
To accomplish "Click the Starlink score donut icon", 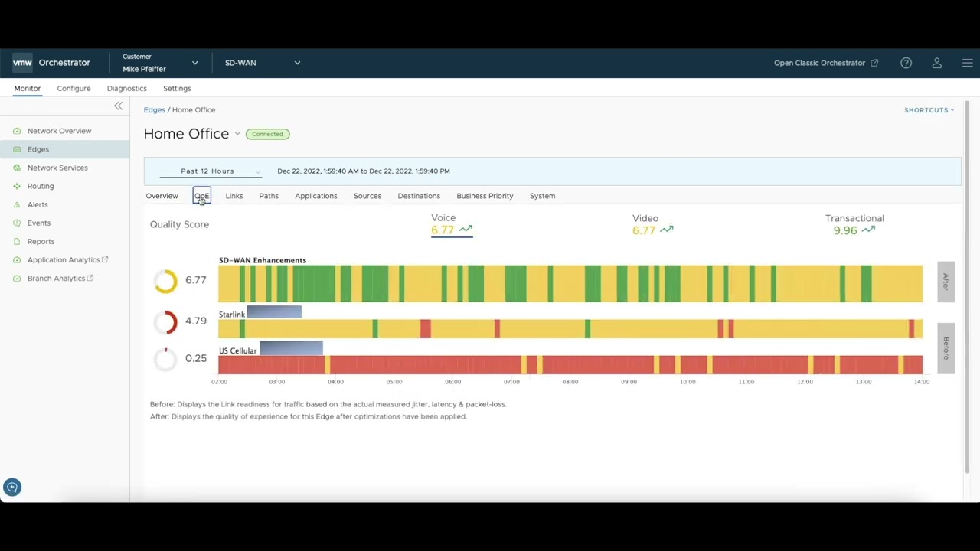I will (x=165, y=321).
